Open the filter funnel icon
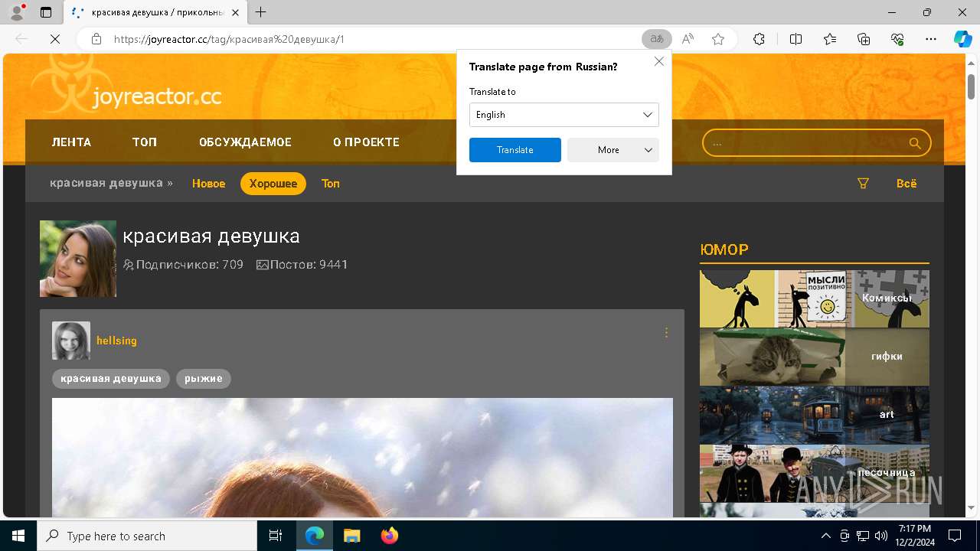The image size is (980, 551). pyautogui.click(x=863, y=184)
